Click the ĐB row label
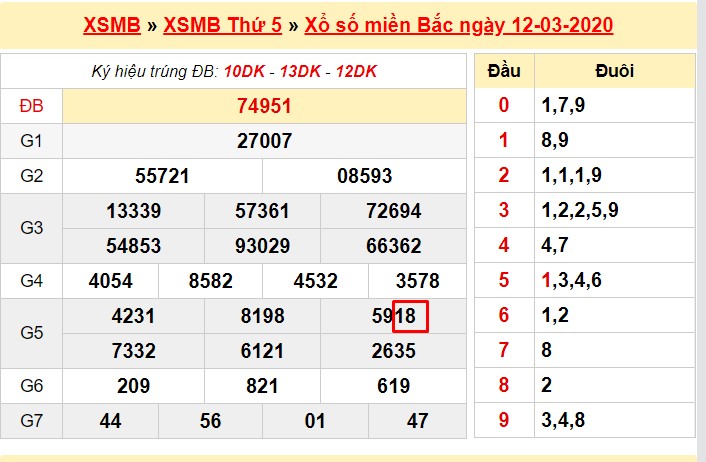 coord(31,106)
